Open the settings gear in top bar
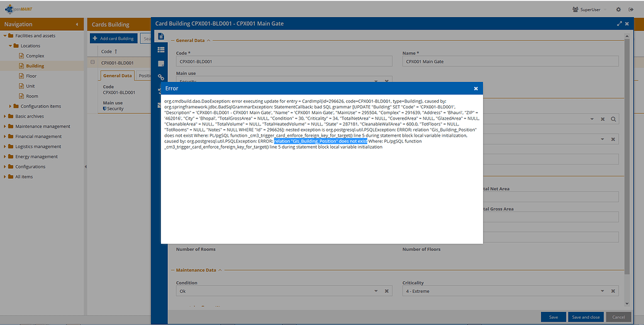The width and height of the screenshot is (644, 325). tap(618, 9)
